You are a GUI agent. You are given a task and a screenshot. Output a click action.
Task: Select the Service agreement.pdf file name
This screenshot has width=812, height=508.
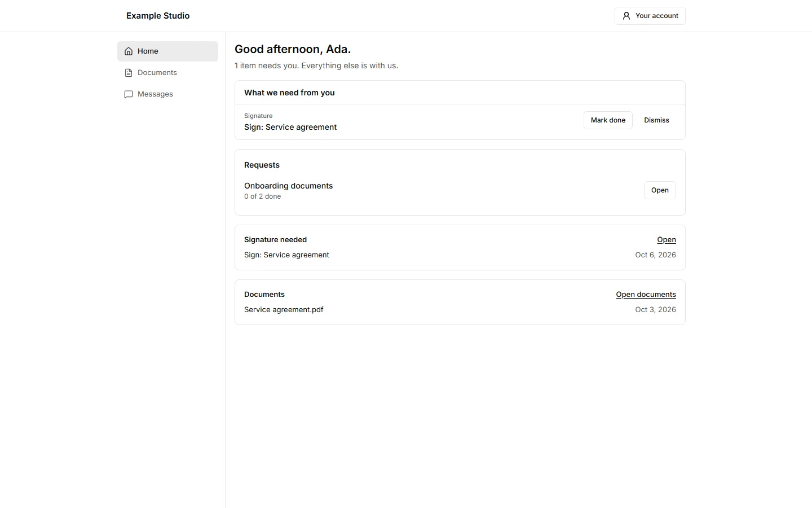(x=284, y=310)
